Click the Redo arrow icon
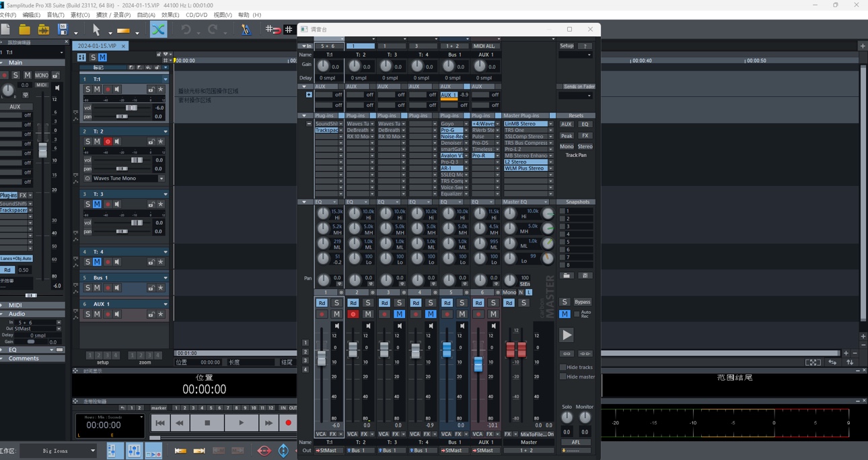The height and width of the screenshot is (460, 868). (x=213, y=30)
